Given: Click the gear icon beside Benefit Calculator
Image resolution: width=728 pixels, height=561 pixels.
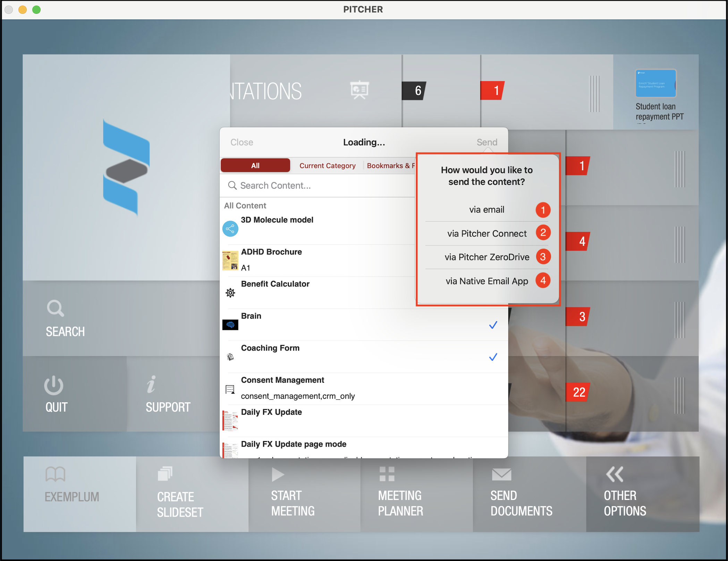Looking at the screenshot, I should pyautogui.click(x=230, y=293).
